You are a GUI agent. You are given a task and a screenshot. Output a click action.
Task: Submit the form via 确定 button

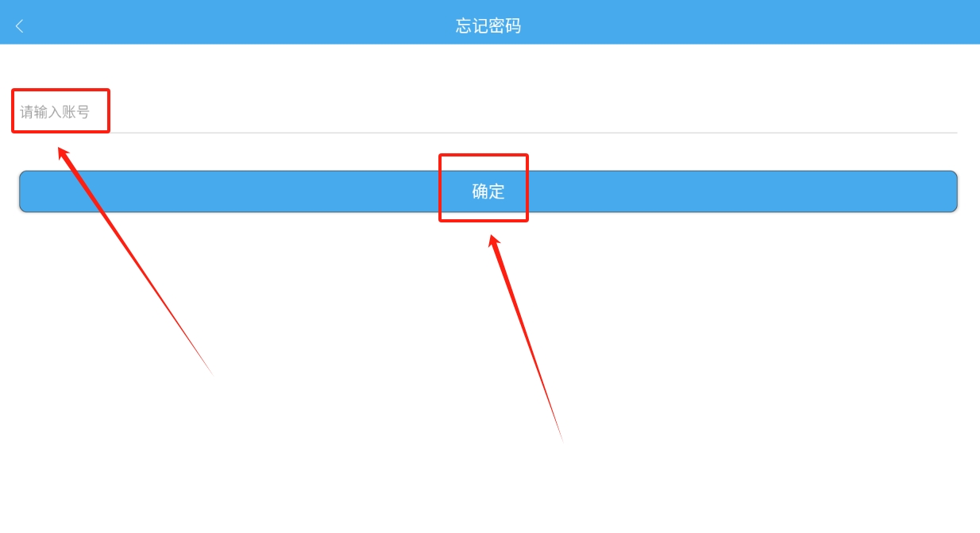coord(488,191)
